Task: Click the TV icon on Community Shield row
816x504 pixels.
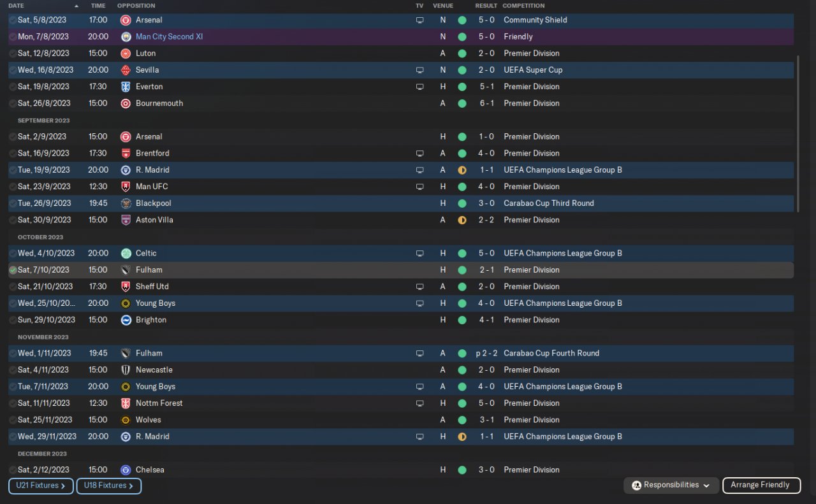Action: click(419, 20)
